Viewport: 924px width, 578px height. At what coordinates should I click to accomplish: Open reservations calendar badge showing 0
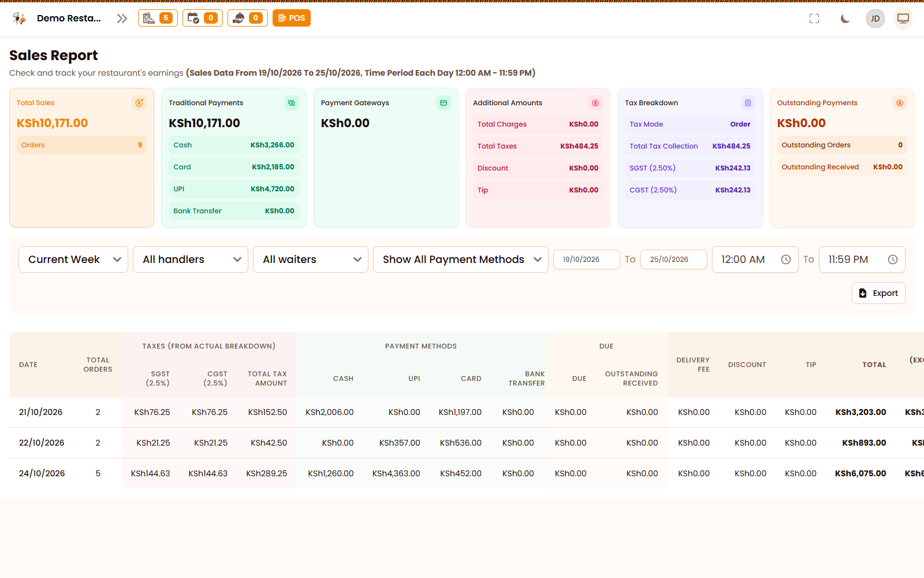pyautogui.click(x=203, y=18)
